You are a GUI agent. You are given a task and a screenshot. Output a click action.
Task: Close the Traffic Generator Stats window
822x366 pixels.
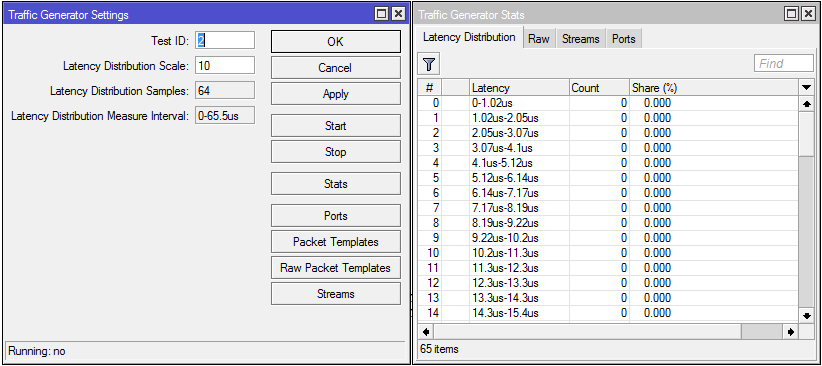(808, 14)
